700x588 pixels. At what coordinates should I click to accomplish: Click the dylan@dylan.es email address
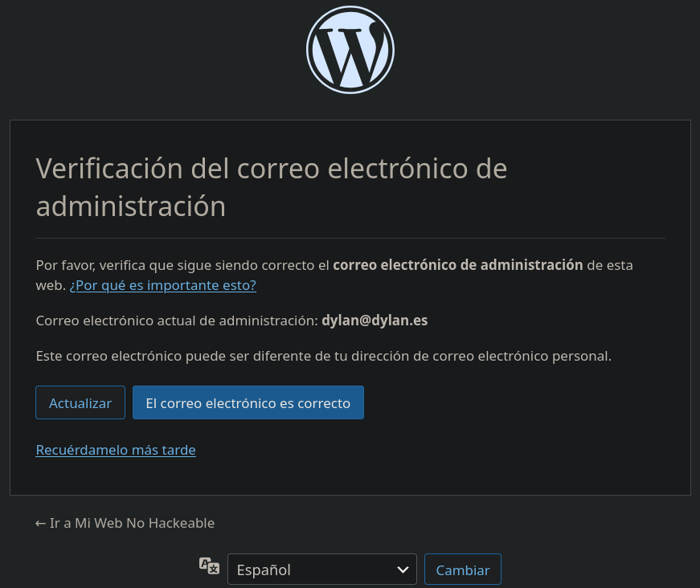pos(375,321)
